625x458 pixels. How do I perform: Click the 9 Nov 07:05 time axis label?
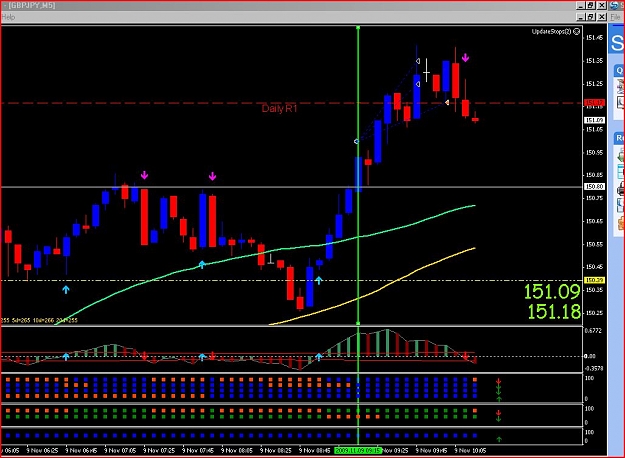(120, 450)
